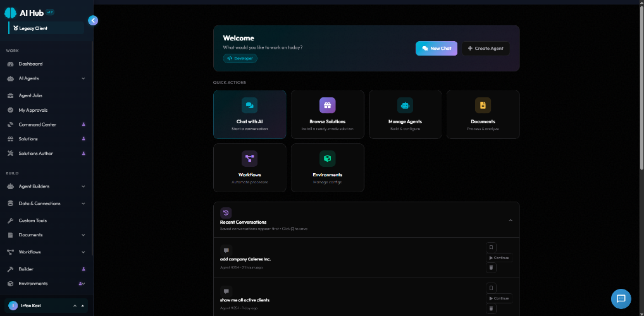
Task: Delete the 'show me all active clients' conversation
Action: click(x=491, y=308)
